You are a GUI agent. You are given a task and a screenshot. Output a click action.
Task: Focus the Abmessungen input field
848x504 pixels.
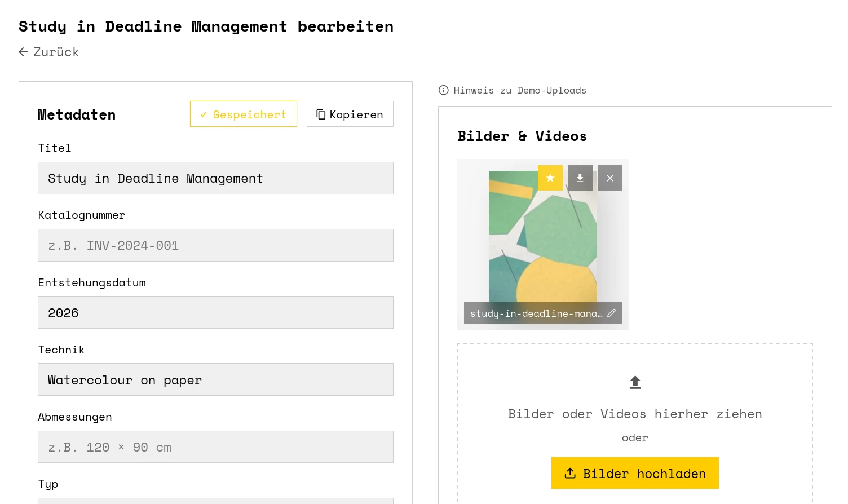coord(215,447)
